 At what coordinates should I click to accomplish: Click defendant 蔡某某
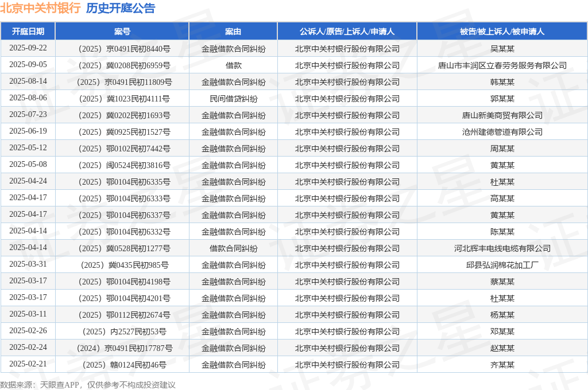pos(502,282)
